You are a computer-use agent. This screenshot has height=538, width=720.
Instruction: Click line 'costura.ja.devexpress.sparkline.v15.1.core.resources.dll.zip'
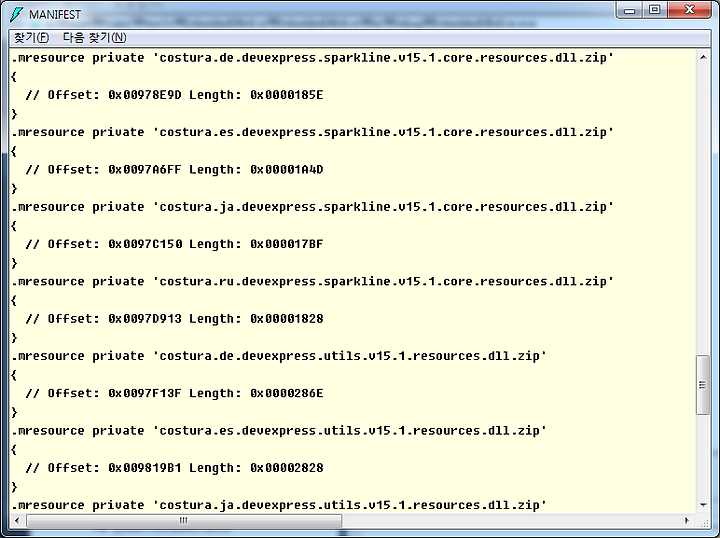click(312, 207)
